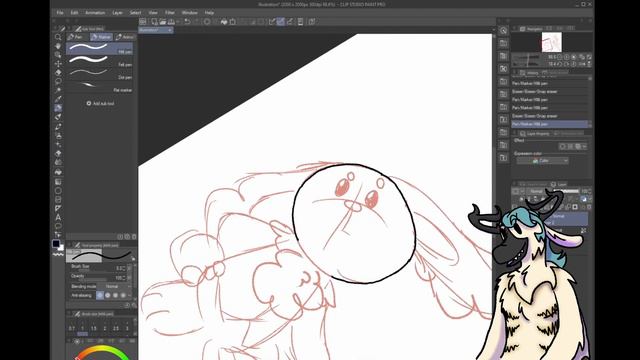Select the Eyedropper tool

tap(58, 99)
